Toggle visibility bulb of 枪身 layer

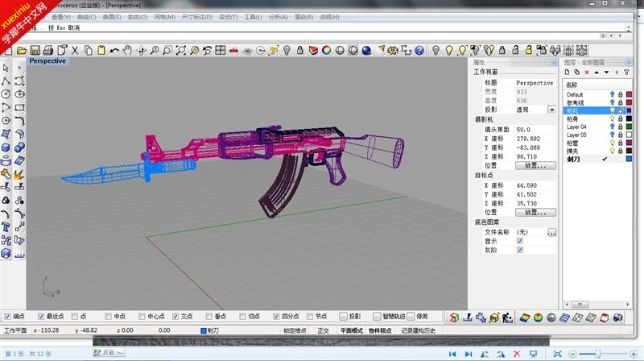pyautogui.click(x=613, y=118)
